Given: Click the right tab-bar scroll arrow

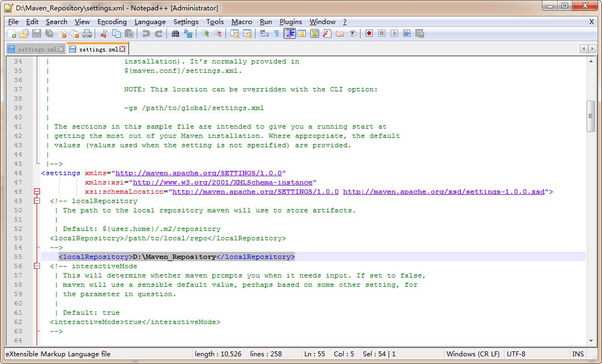Looking at the screenshot, I should 592,49.
